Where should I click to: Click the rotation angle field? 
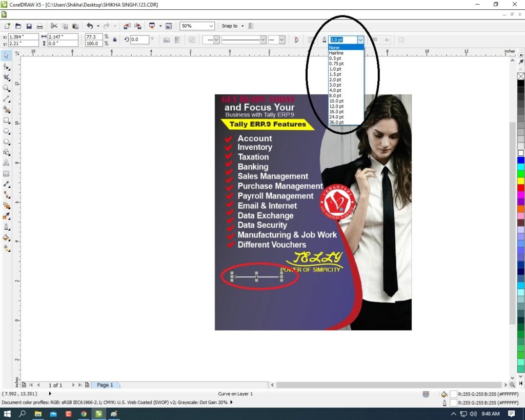pos(139,39)
